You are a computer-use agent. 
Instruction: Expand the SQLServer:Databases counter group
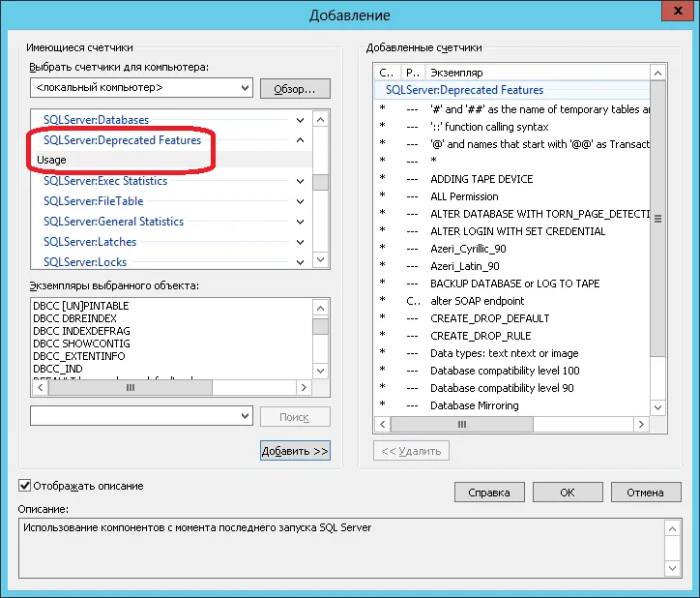pyautogui.click(x=300, y=120)
